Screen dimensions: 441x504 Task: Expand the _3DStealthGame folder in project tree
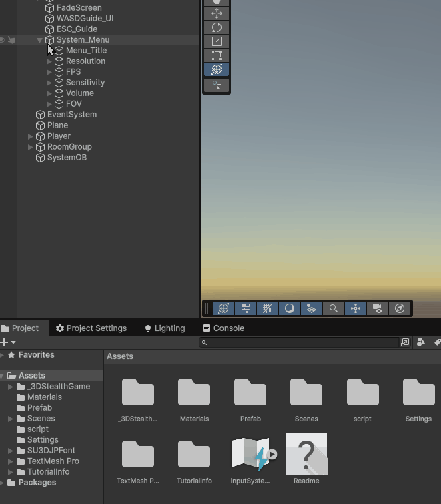11,387
